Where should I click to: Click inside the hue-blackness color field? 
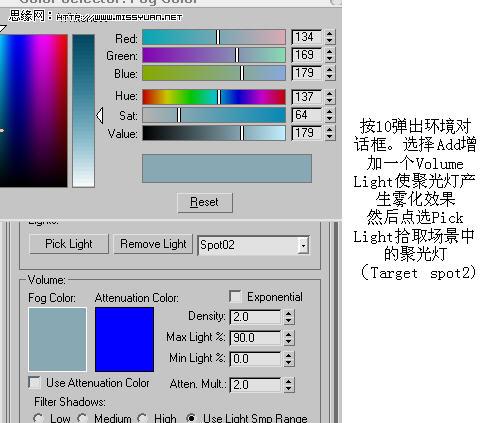(x=33, y=110)
